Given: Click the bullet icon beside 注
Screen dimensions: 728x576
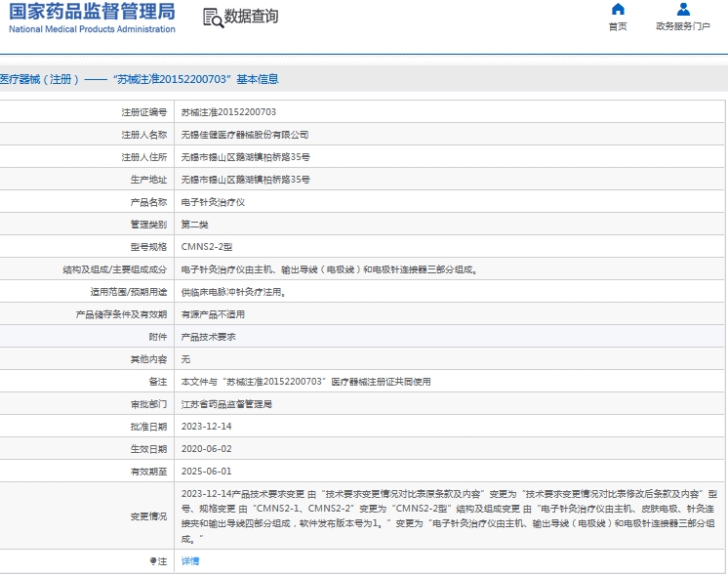Looking at the screenshot, I should [153, 561].
